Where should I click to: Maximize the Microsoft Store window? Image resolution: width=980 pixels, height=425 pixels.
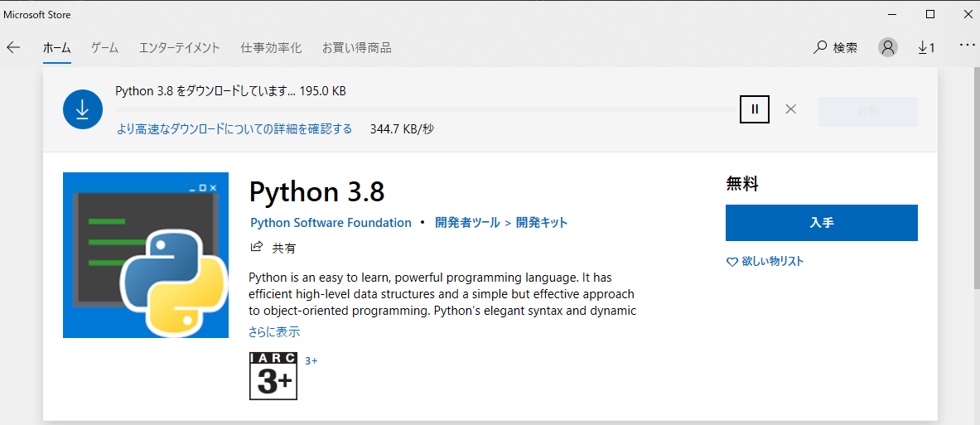pyautogui.click(x=930, y=14)
